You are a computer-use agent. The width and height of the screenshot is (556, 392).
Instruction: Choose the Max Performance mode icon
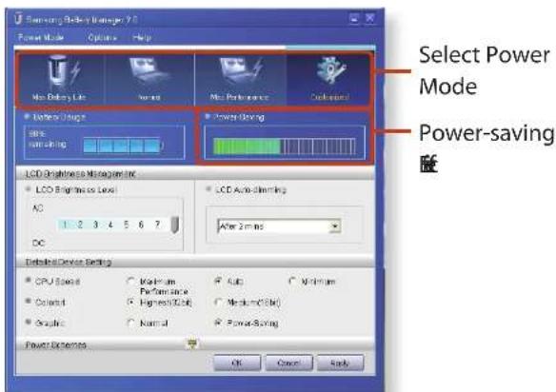241,72
